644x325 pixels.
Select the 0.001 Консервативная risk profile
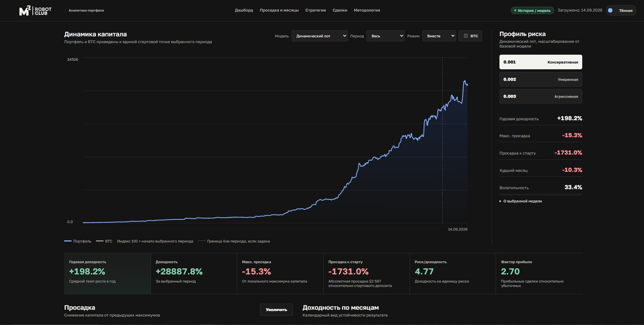[541, 62]
